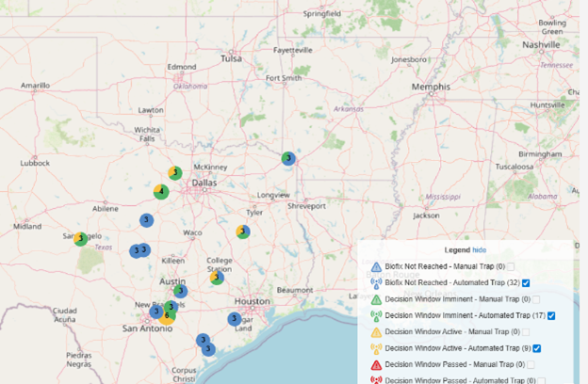The image size is (588, 384).
Task: Click the Beaumont city label
Action: pos(295,290)
